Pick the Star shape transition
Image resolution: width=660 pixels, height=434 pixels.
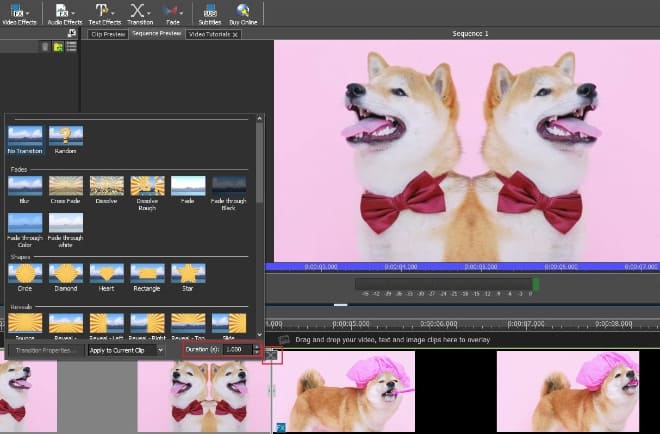tap(188, 277)
